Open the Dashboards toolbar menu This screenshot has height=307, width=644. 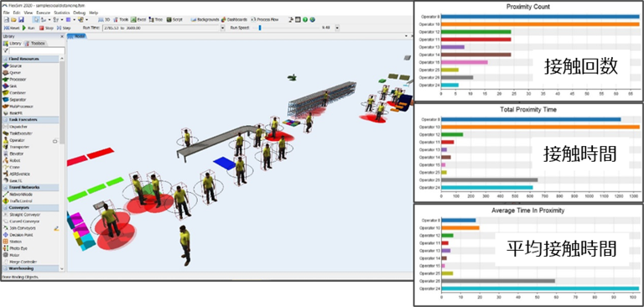(x=234, y=20)
